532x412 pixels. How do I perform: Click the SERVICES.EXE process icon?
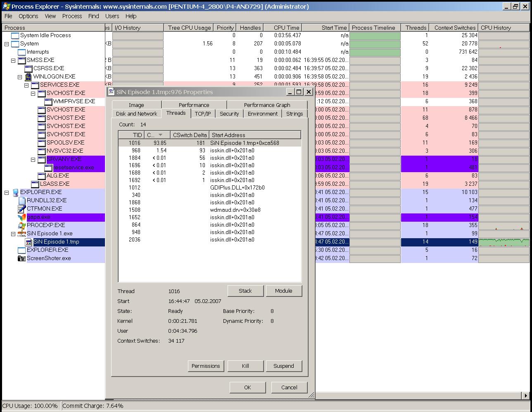tap(35, 85)
